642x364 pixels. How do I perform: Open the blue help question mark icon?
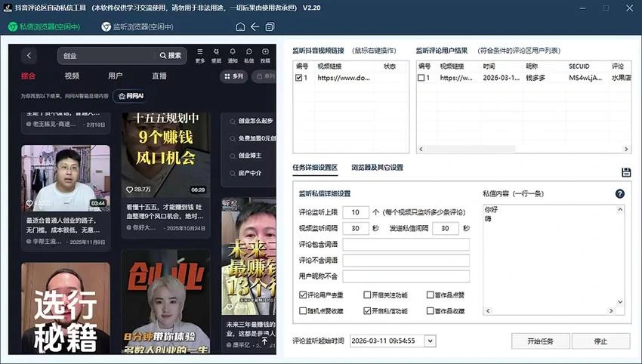[620, 193]
